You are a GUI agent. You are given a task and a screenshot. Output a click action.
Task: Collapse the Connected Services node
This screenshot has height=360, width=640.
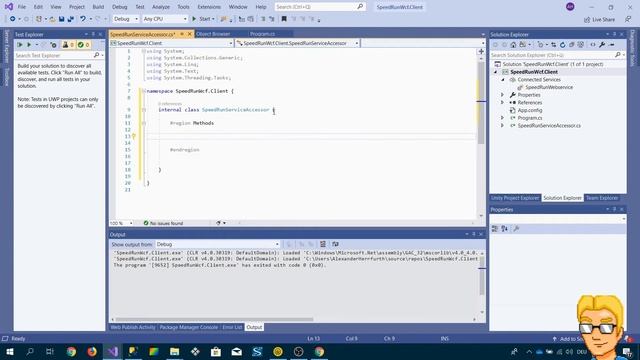[x=503, y=80]
